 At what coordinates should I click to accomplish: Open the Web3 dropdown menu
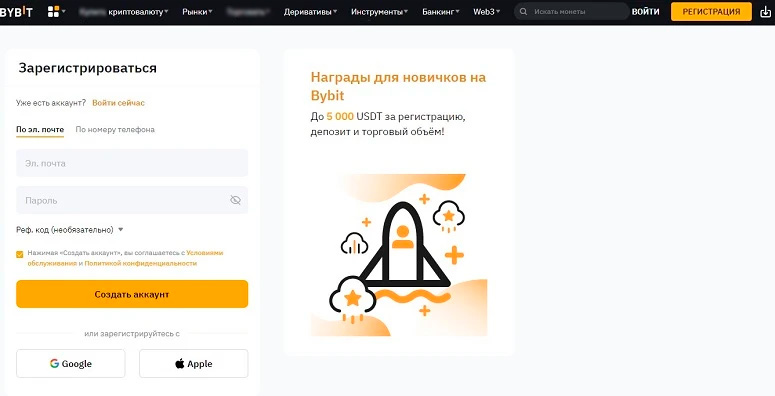pyautogui.click(x=487, y=12)
